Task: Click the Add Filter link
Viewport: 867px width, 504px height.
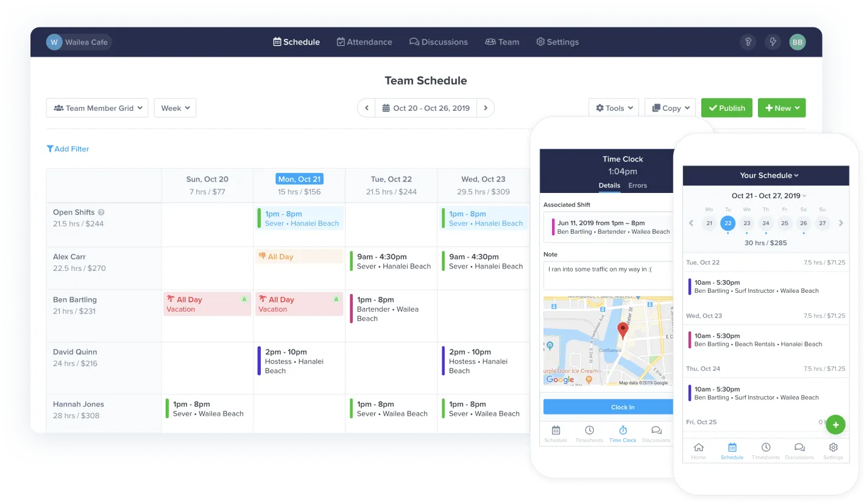Action: pos(68,149)
